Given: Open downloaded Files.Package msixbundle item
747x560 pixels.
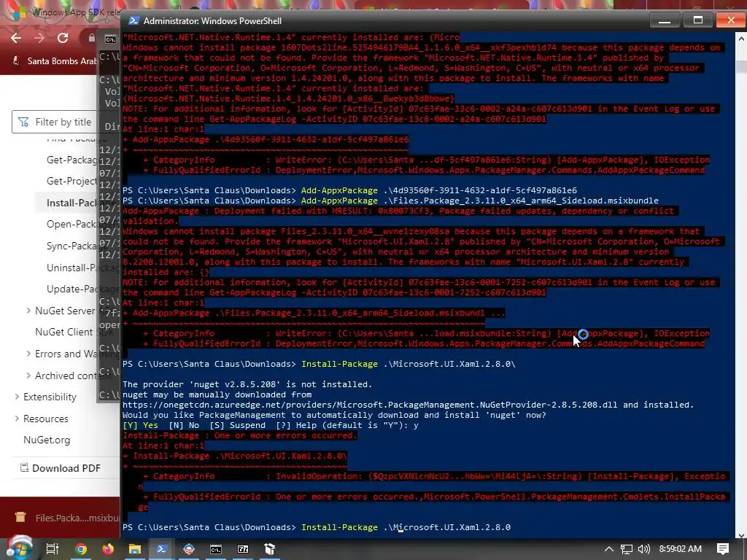Looking at the screenshot, I should pyautogui.click(x=66, y=518).
